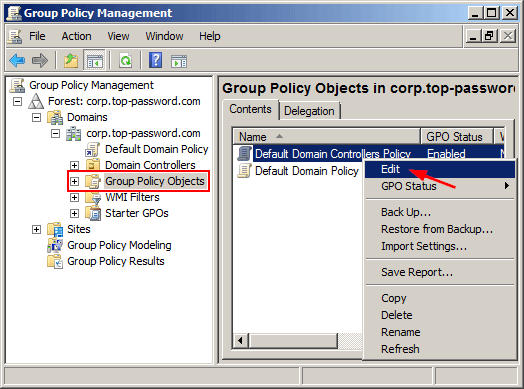524x389 pixels.
Task: Open the Window menu
Action: 164,36
